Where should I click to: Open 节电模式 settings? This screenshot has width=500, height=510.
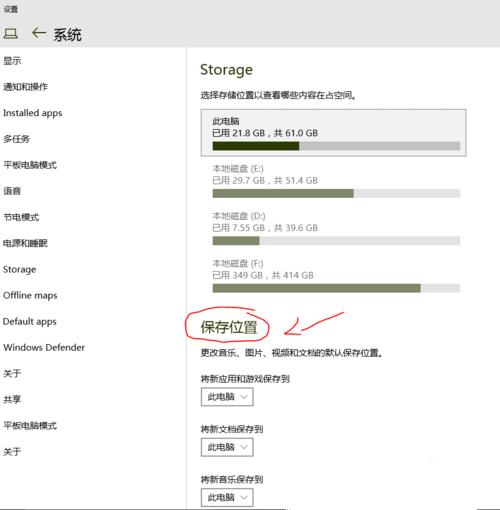(x=21, y=217)
